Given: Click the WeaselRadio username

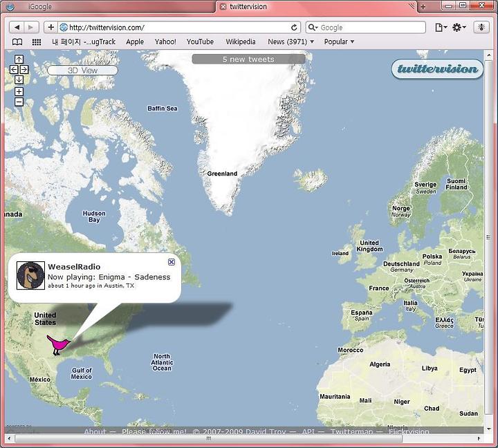Looking at the screenshot, I should pyautogui.click(x=74, y=267).
